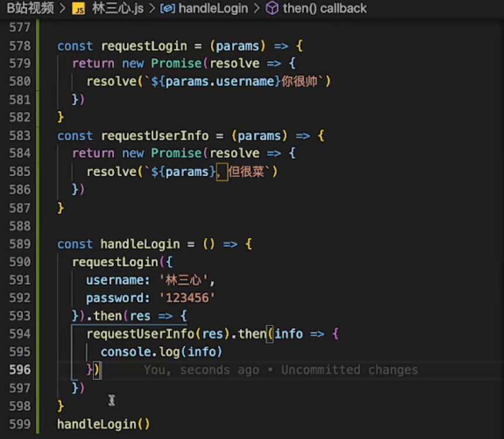This screenshot has height=439, width=504.
Task: Click Promise on line 584
Action: click(x=176, y=153)
